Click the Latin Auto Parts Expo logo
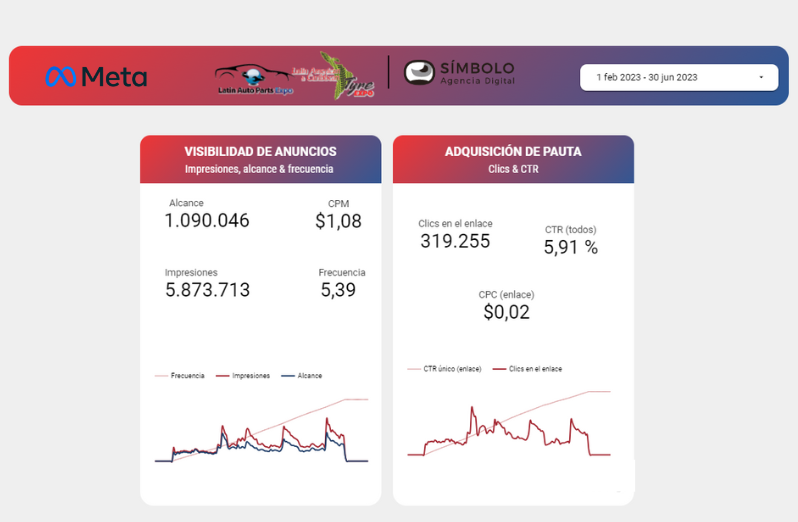This screenshot has height=522, width=798. 253,79
